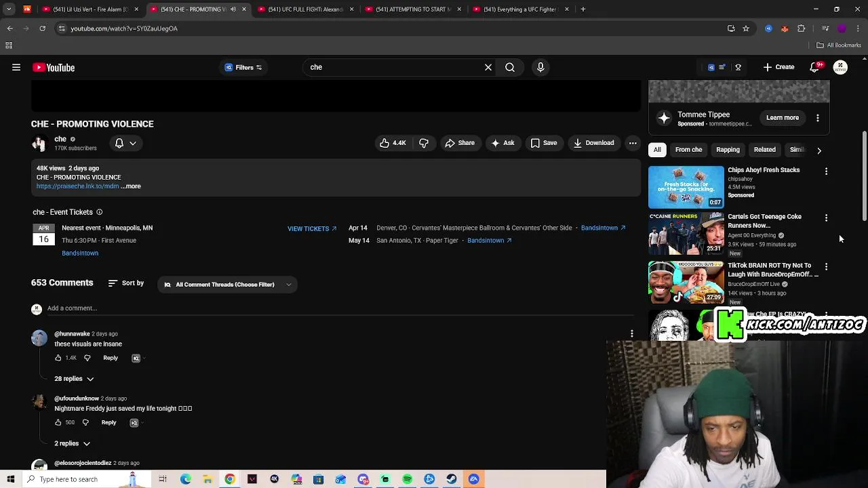This screenshot has height=488, width=868.
Task: Open Chrome extensions puzzle icon
Action: point(802,28)
